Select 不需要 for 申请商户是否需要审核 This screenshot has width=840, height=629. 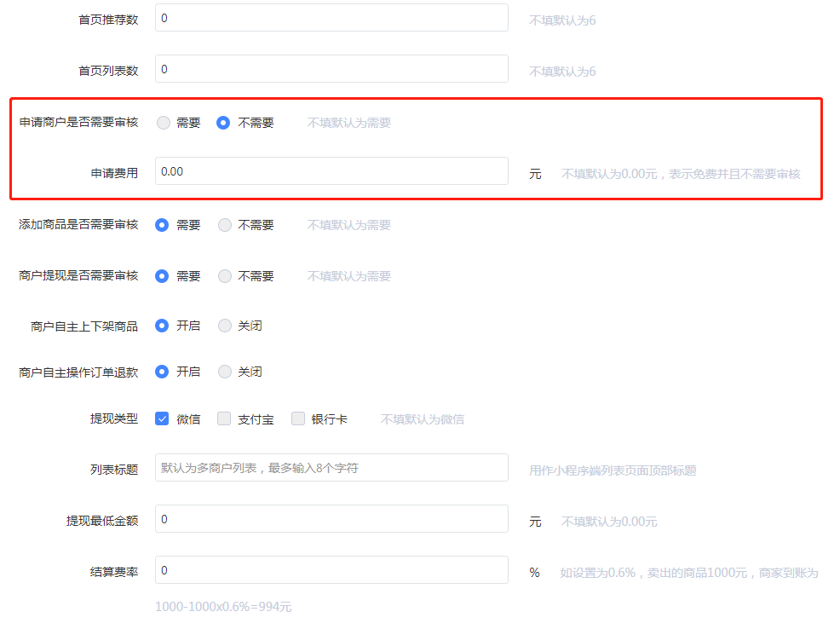tap(223, 123)
